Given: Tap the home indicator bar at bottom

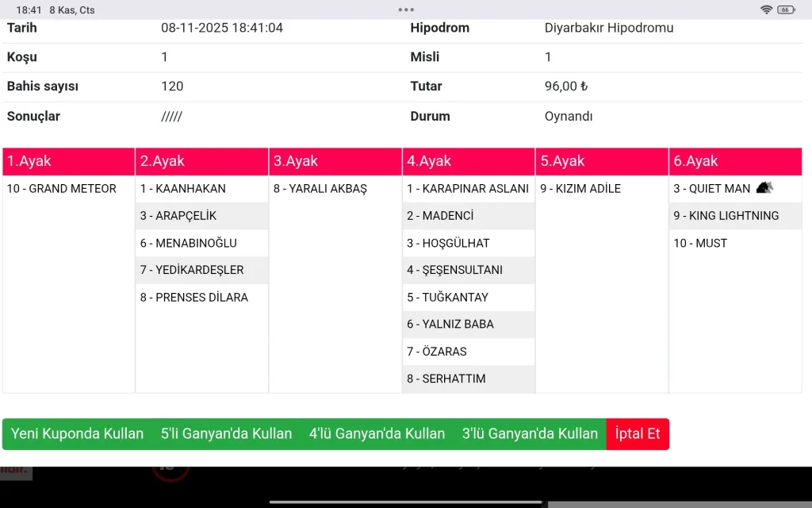Looking at the screenshot, I should point(406,502).
